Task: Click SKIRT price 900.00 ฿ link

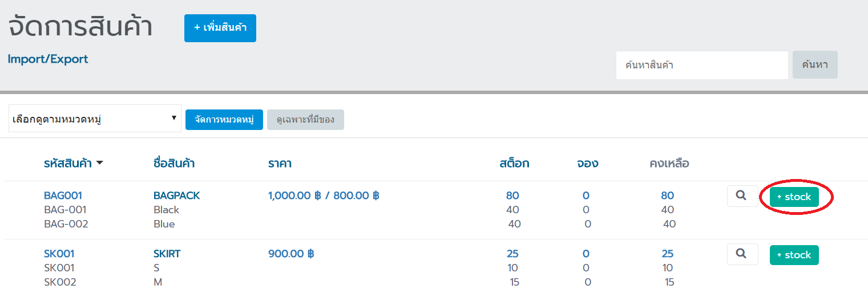Action: click(x=291, y=254)
